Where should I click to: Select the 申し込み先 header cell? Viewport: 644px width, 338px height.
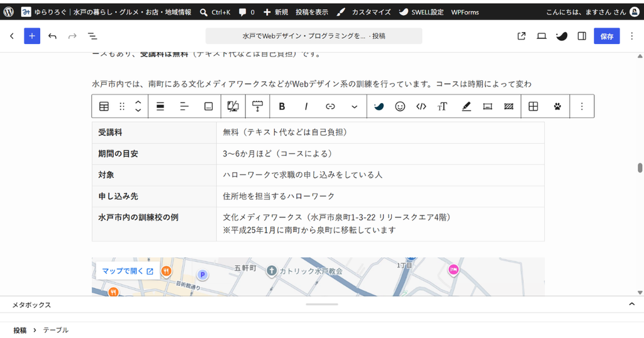point(155,197)
